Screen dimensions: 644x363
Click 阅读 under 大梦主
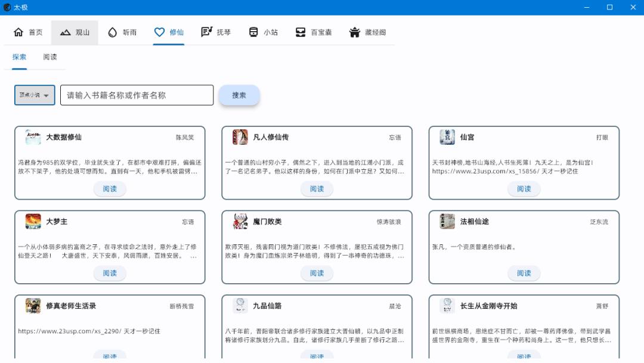coord(110,273)
